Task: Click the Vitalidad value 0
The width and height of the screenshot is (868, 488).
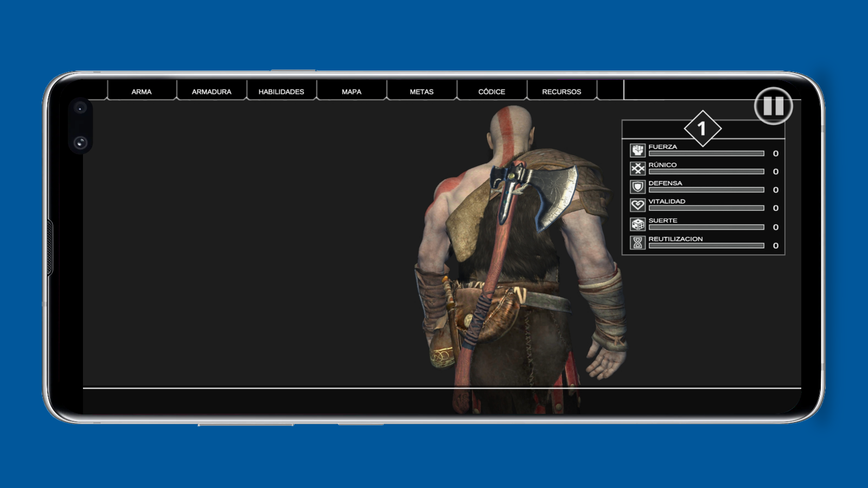Action: pyautogui.click(x=776, y=208)
